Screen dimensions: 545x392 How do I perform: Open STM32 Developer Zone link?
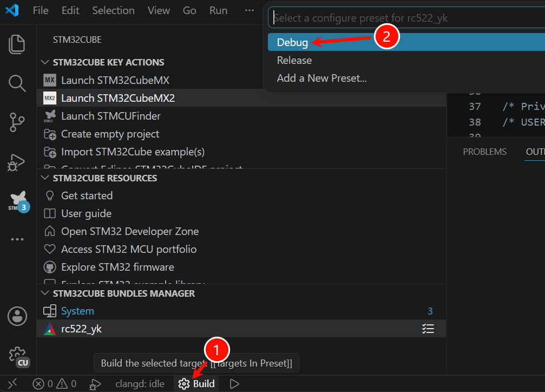[x=130, y=231]
